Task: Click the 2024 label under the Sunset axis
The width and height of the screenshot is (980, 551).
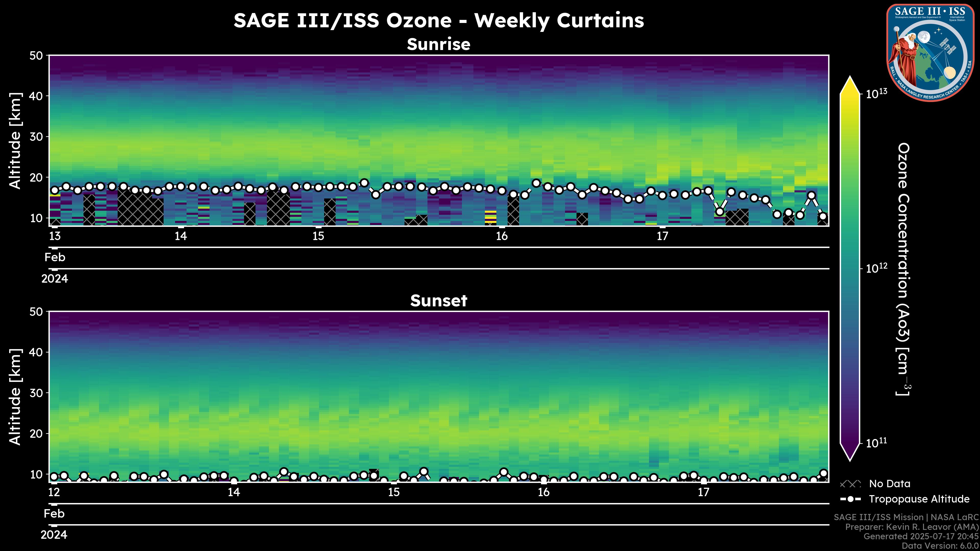Action: pos(54,535)
